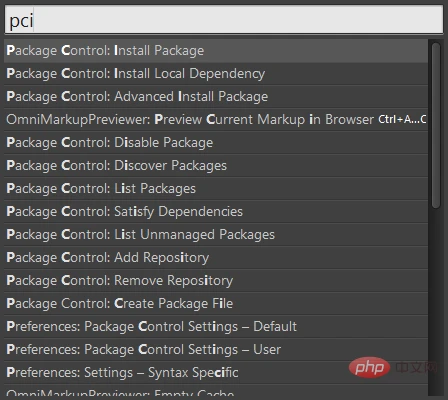448x400 pixels.
Task: Click the command list scrollbar thumb
Action: [436, 125]
